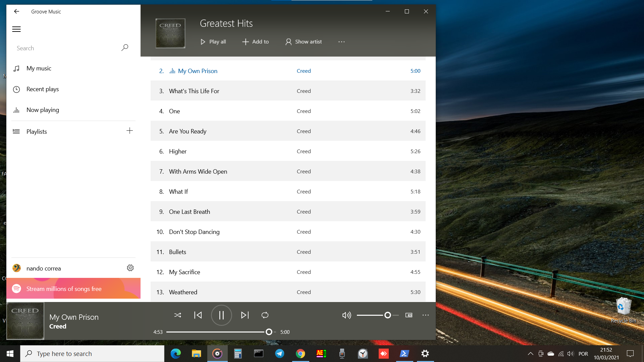
Task: Open nando correa account
Action: click(64, 268)
